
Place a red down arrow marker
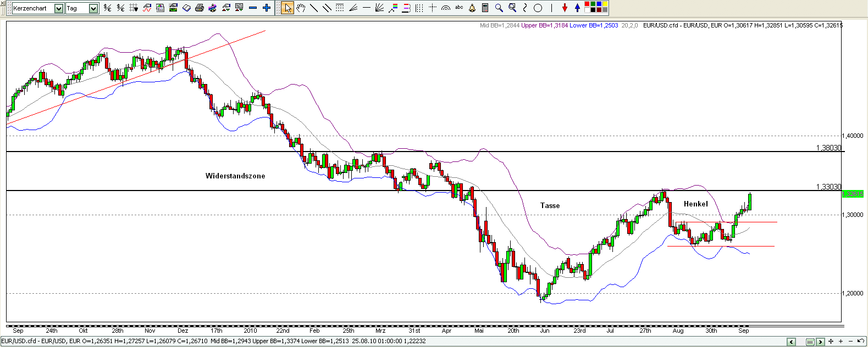[565, 8]
